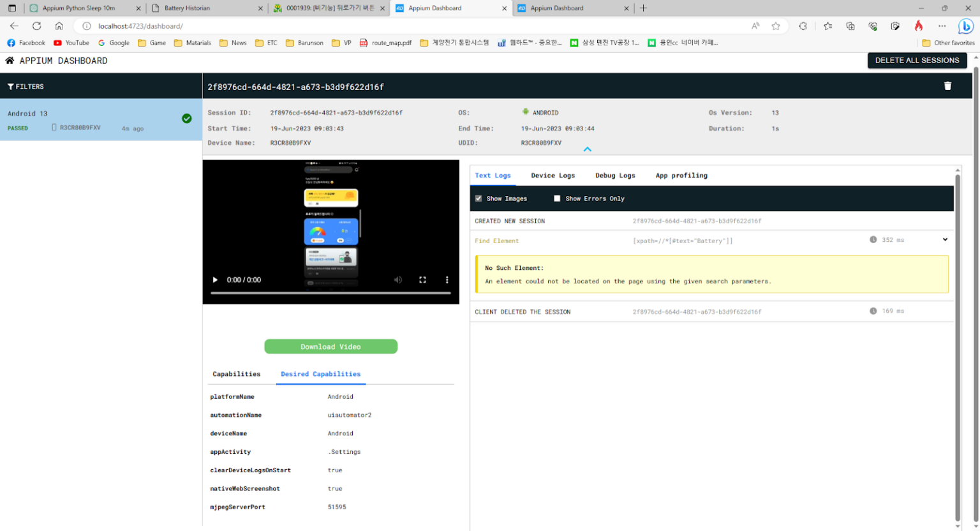Refresh the page with the reload icon
Image resolution: width=980 pixels, height=531 pixels.
(37, 26)
